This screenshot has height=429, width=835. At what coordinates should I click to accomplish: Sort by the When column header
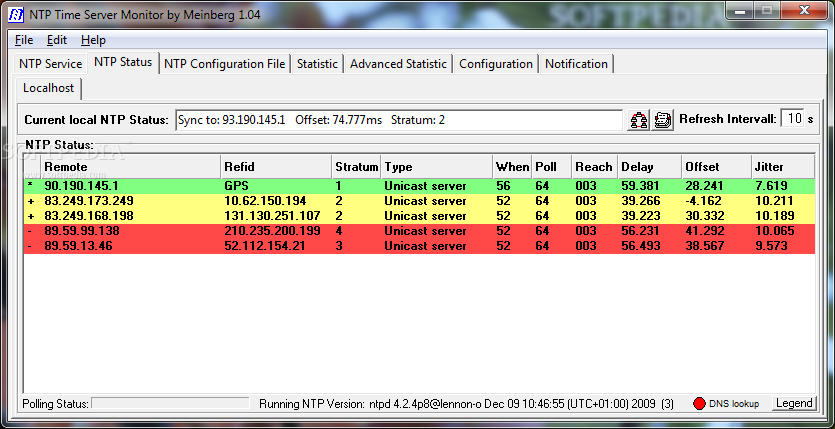click(512, 167)
